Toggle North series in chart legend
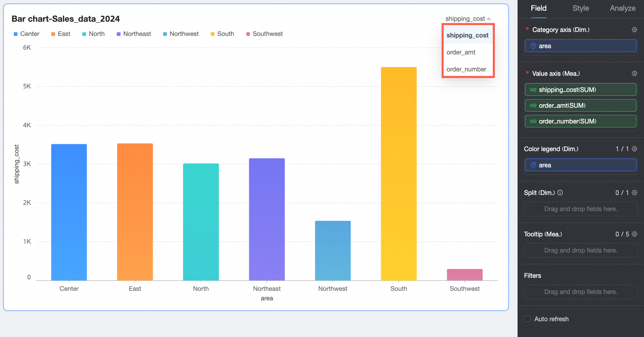 93,34
